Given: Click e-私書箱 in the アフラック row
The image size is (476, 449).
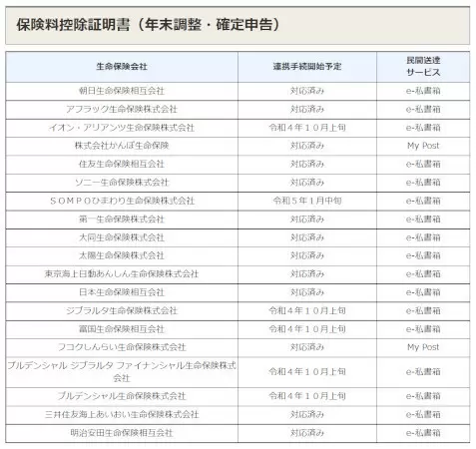Looking at the screenshot, I should point(423,109).
